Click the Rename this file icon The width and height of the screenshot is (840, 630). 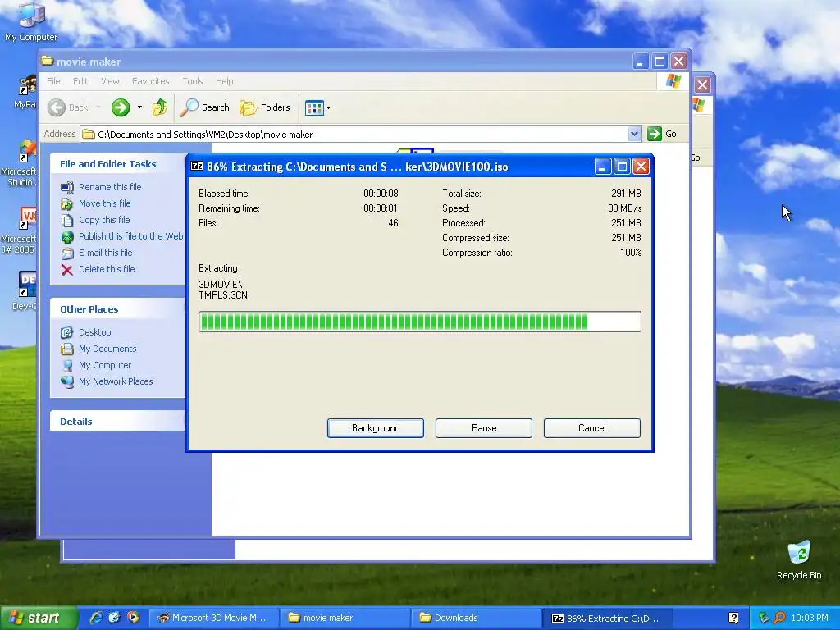pos(67,188)
